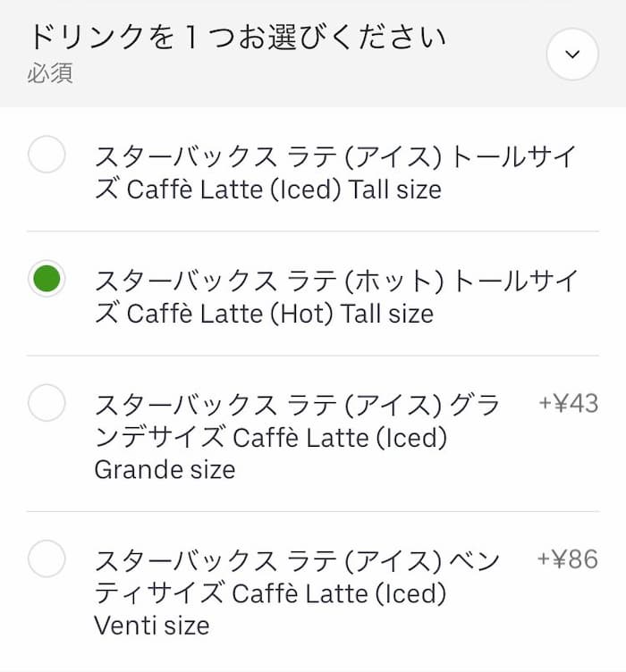This screenshot has height=672, width=626.
Task: Choose the iced Grande latte radio button
Action: pos(47,403)
